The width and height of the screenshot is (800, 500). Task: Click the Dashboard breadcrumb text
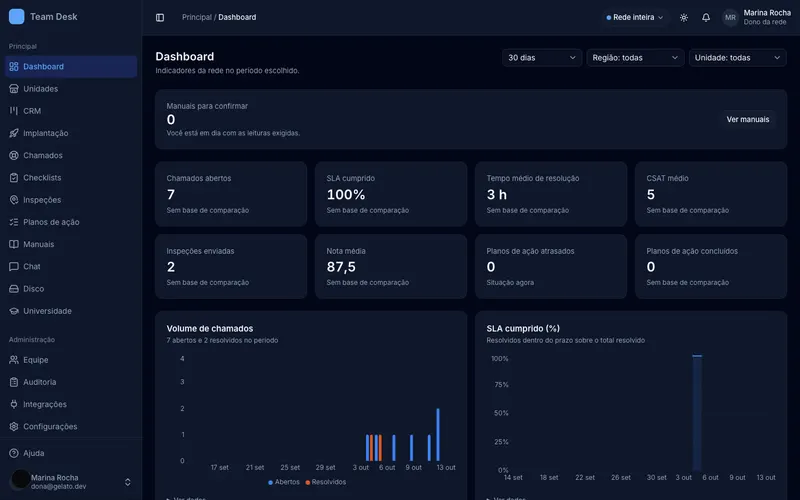pos(237,17)
